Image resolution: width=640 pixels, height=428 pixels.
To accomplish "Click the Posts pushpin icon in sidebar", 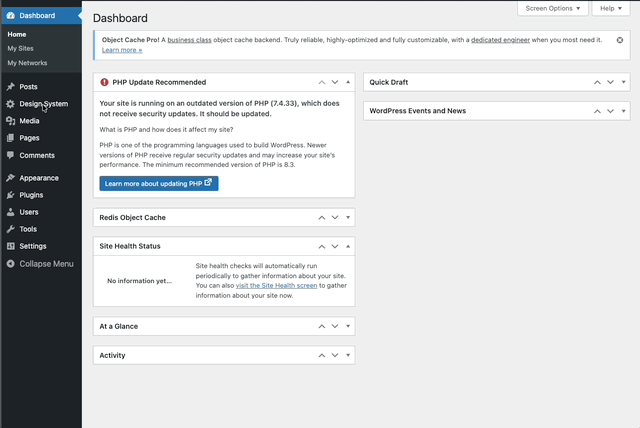I will coord(10,87).
